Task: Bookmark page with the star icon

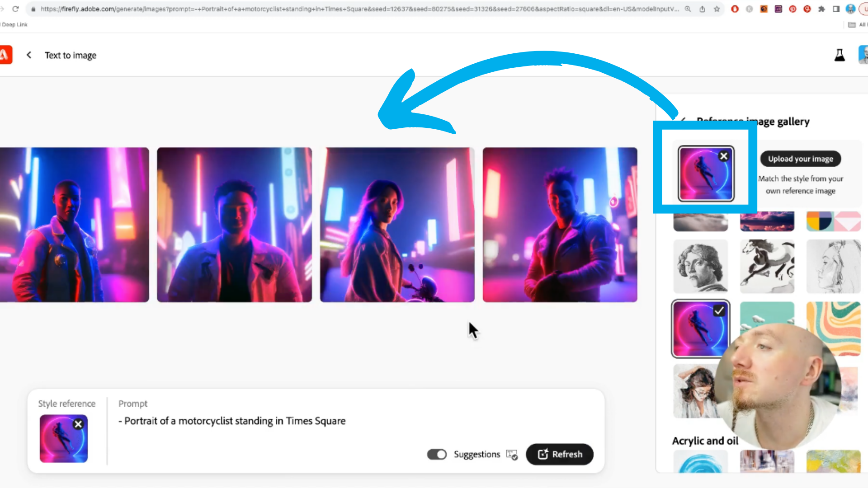Action: coord(717,9)
